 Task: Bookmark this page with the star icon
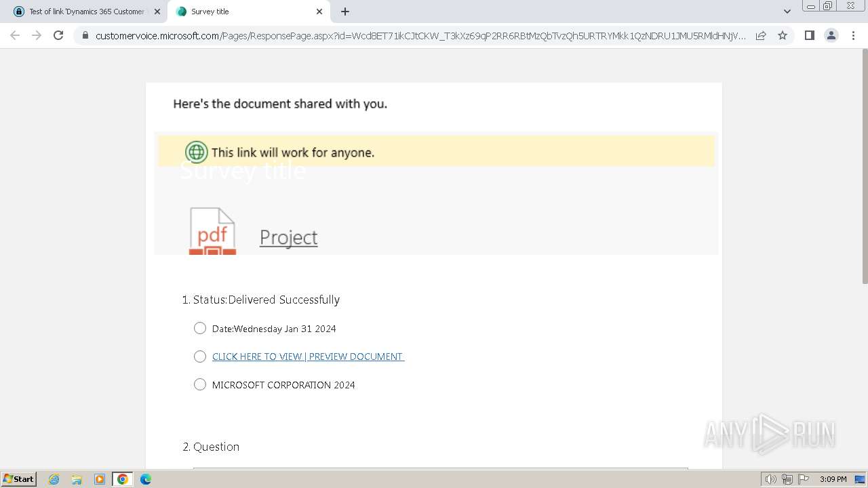coord(783,35)
